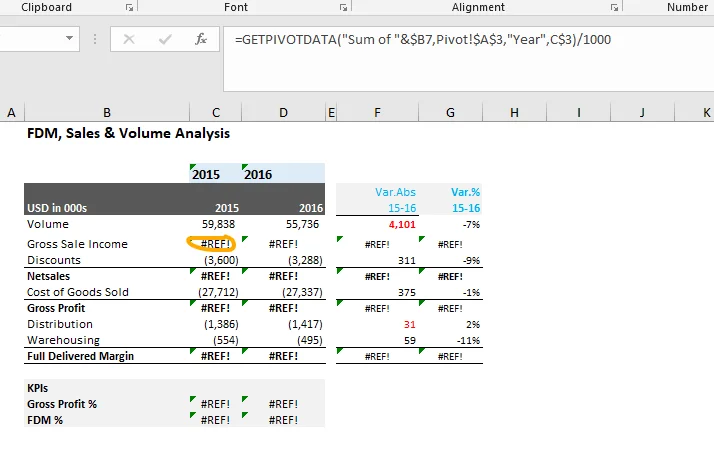Screen dimensions: 714x467
Task: Click the Enter checkmark formula icon
Action: [x=165, y=39]
